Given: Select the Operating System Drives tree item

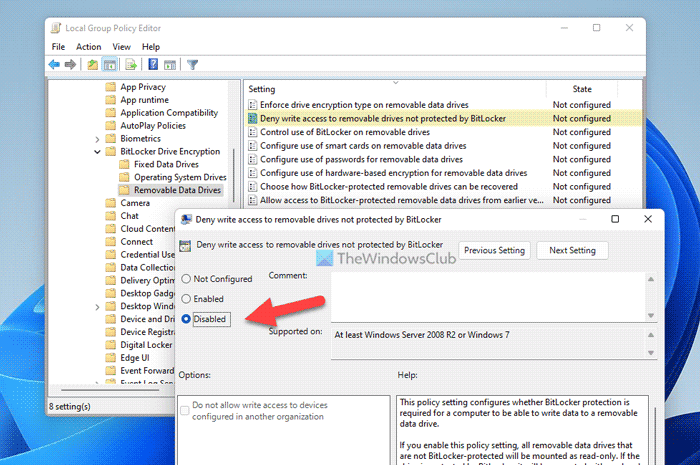Looking at the screenshot, I should [180, 177].
